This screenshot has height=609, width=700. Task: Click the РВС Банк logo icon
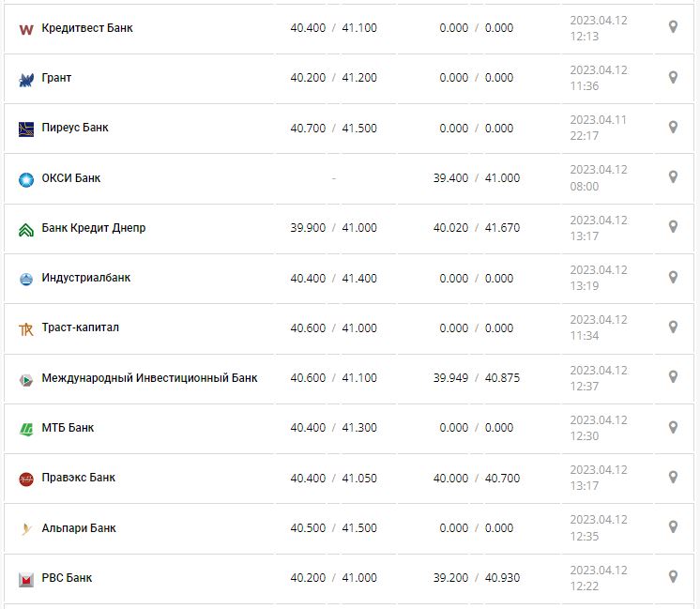pos(26,579)
